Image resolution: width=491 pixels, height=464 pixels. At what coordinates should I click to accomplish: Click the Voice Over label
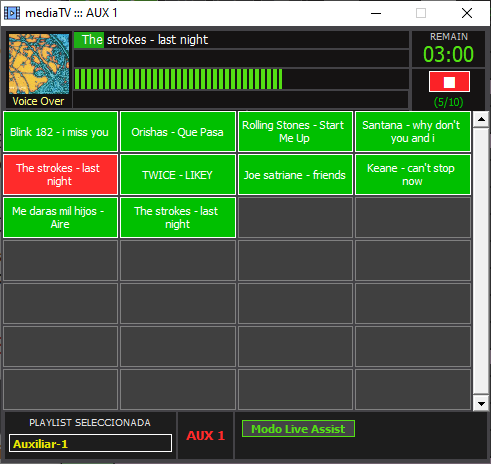pos(38,101)
